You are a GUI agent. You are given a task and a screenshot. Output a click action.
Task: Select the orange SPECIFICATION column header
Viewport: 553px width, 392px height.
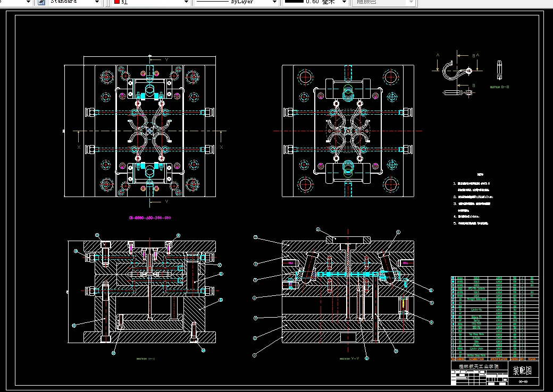(499, 359)
